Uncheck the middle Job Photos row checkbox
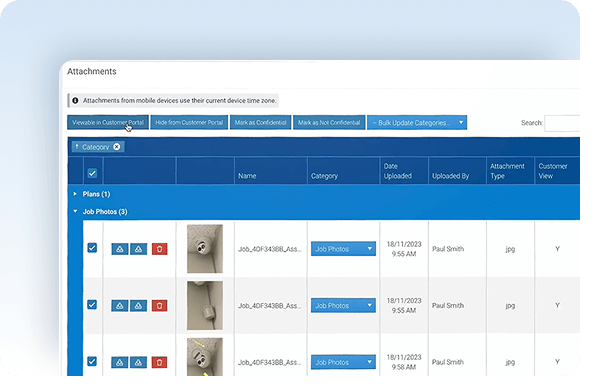595x391 pixels. (x=92, y=304)
